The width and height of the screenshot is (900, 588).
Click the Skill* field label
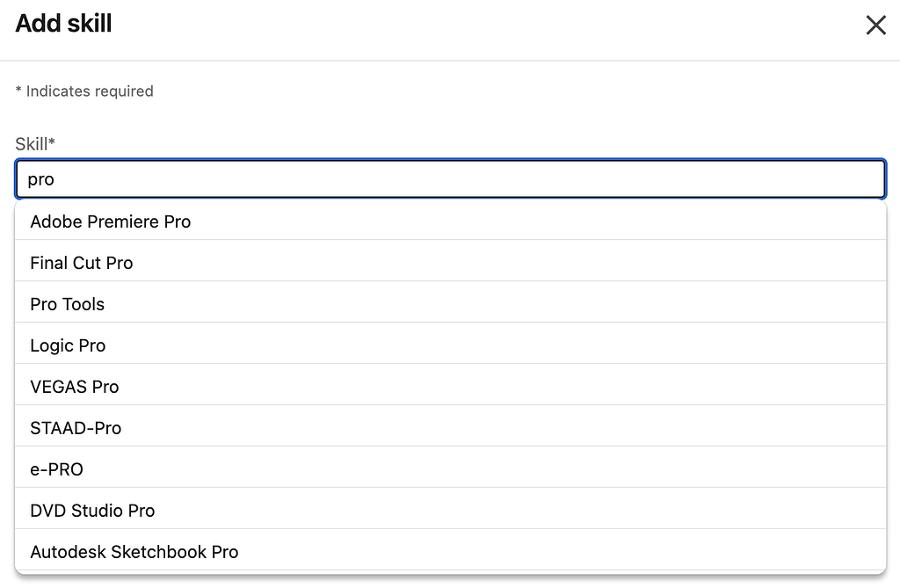(33, 143)
